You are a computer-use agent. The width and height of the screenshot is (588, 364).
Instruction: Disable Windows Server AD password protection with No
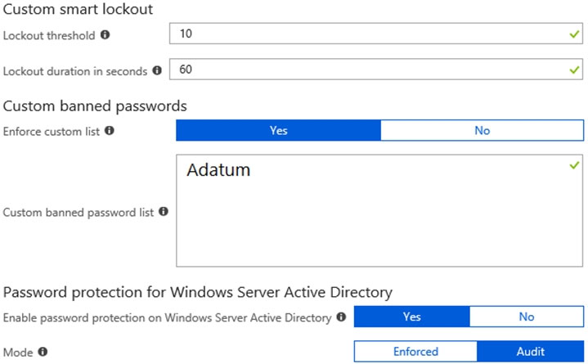(x=527, y=317)
